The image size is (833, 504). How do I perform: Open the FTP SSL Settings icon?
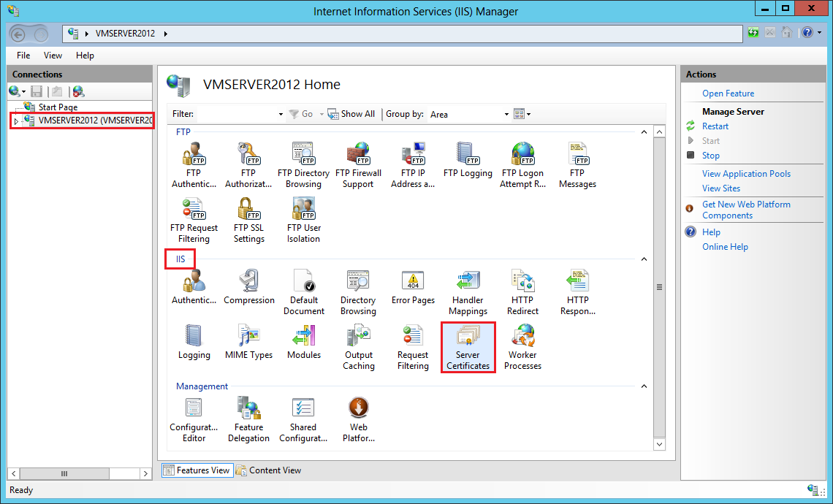pos(248,220)
